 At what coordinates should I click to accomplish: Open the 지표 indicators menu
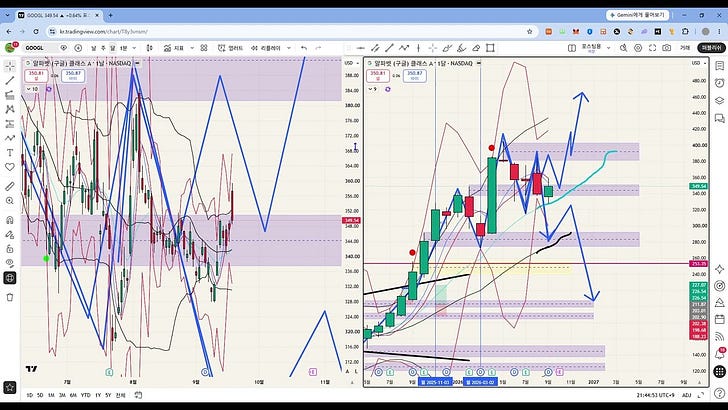coord(174,48)
